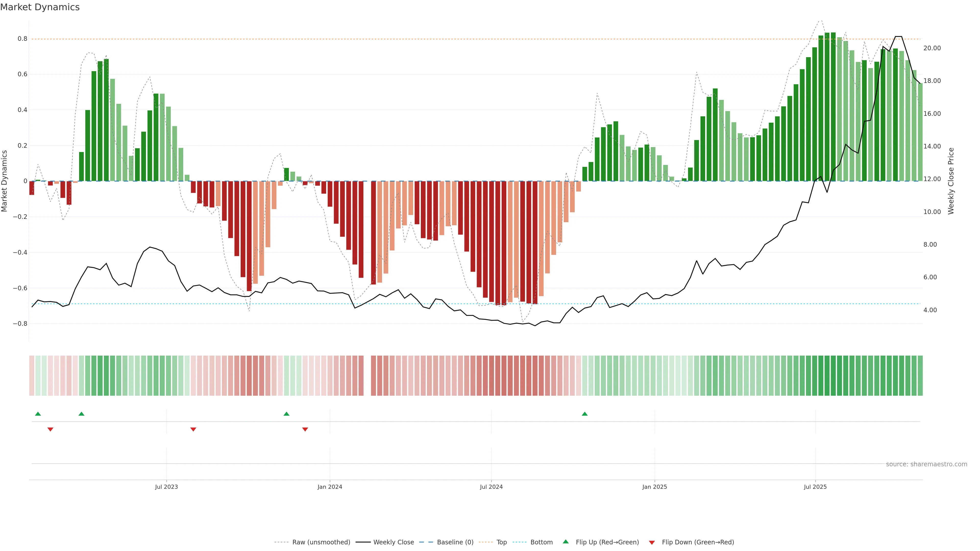Hide the Top threshold line via legend
The width and height of the screenshot is (980, 551).
[x=501, y=542]
